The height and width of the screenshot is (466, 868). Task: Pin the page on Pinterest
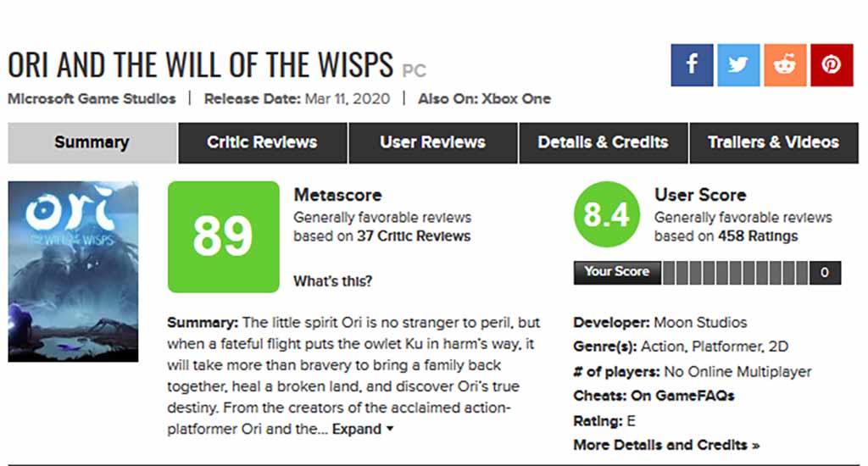pyautogui.click(x=832, y=65)
